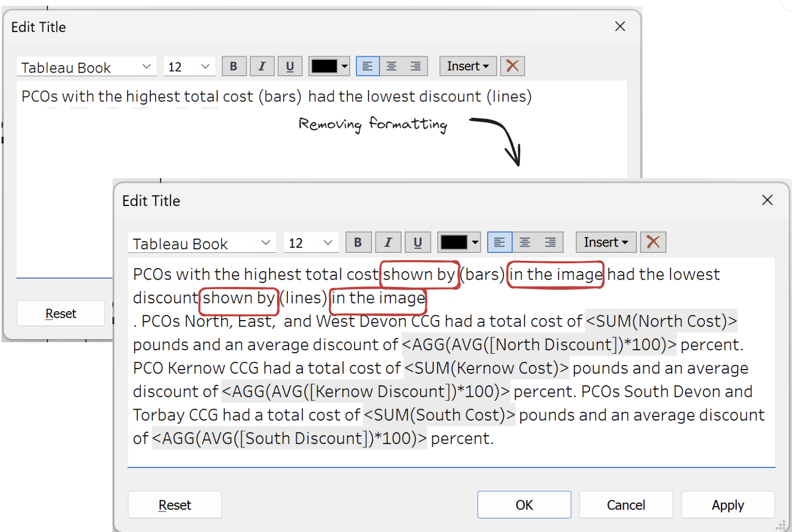
Task: Click Apply in the front Edit Title dialog
Action: click(728, 505)
